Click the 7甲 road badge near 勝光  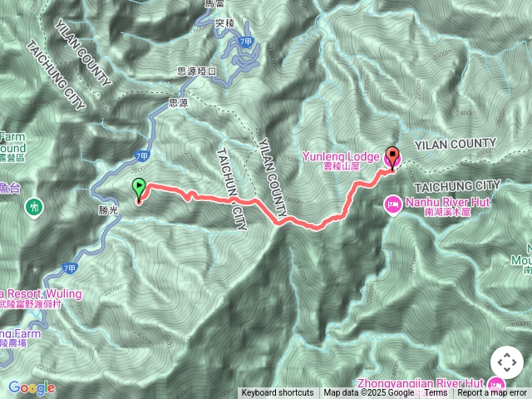click(141, 156)
